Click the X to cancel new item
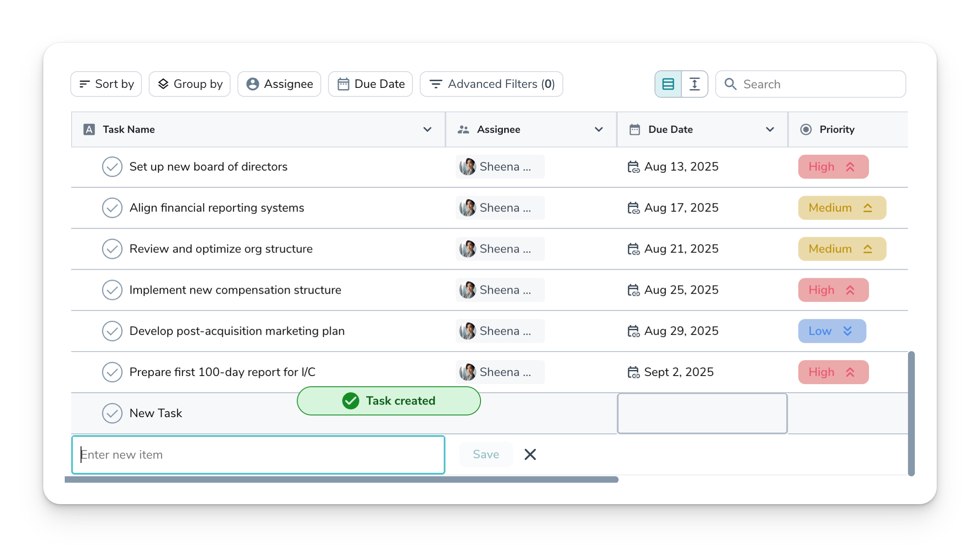This screenshot has height=547, width=980. point(530,454)
